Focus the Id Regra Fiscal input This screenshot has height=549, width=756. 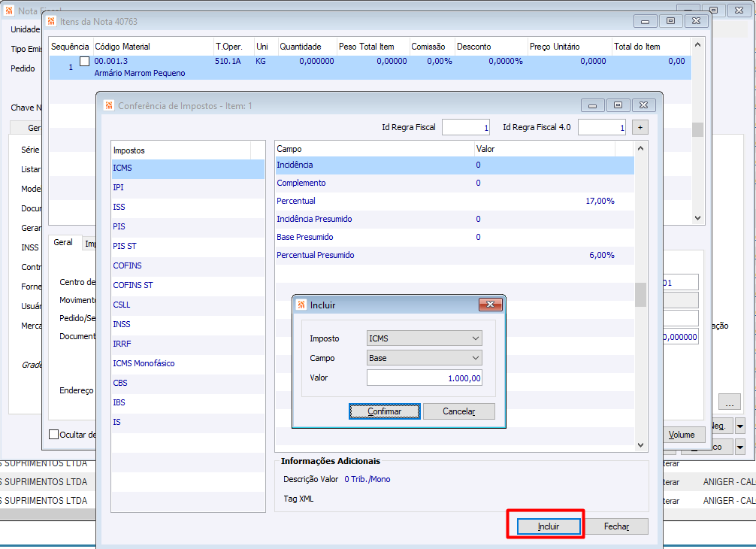coord(466,127)
